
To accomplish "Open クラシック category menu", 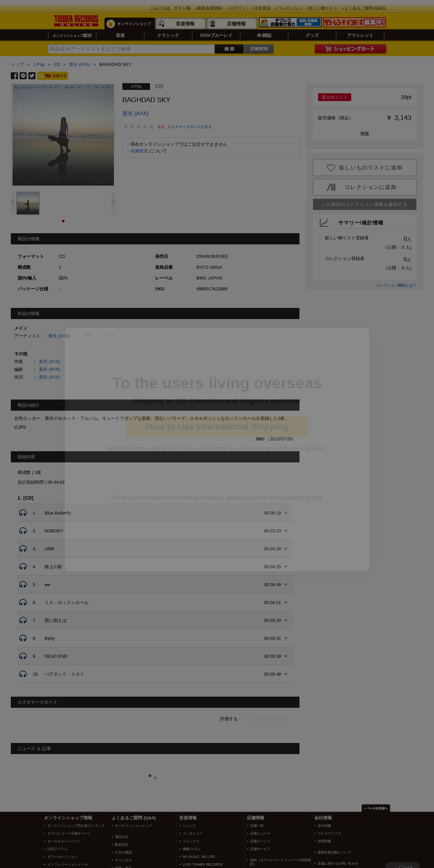I will click(168, 35).
